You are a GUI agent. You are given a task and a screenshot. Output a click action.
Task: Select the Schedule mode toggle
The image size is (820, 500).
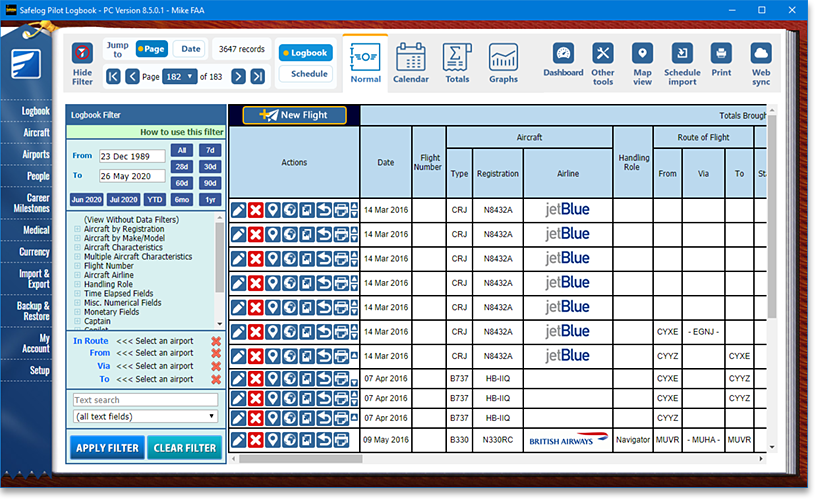[306, 74]
